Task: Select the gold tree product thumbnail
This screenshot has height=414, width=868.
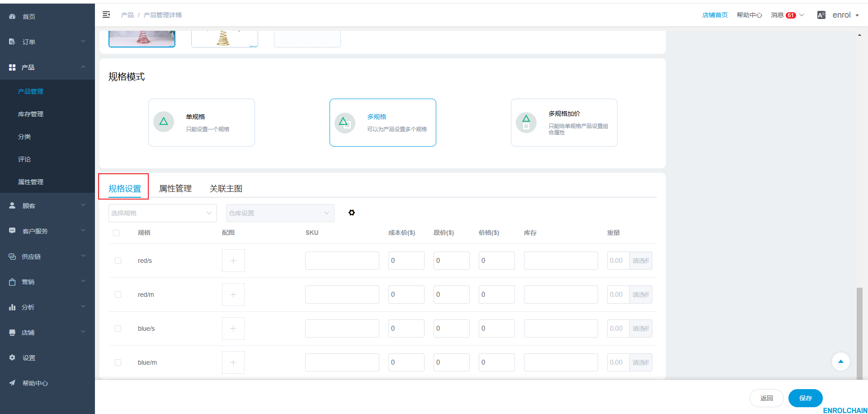Action: pyautogui.click(x=225, y=39)
